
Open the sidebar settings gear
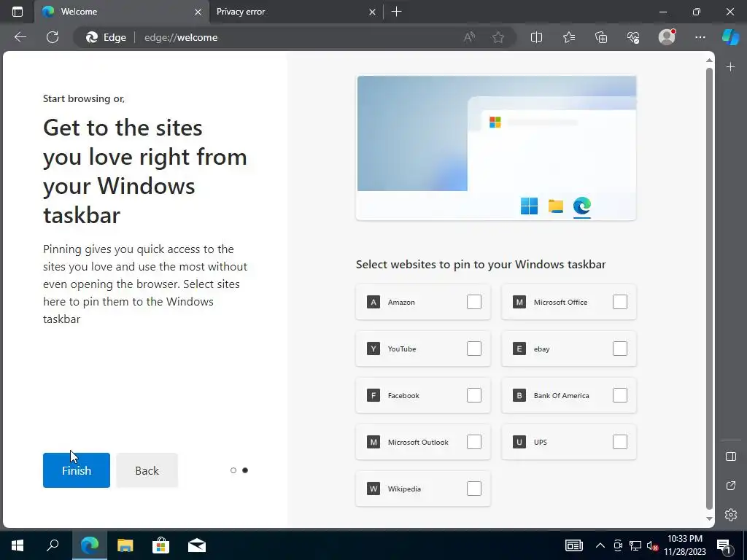click(x=731, y=515)
